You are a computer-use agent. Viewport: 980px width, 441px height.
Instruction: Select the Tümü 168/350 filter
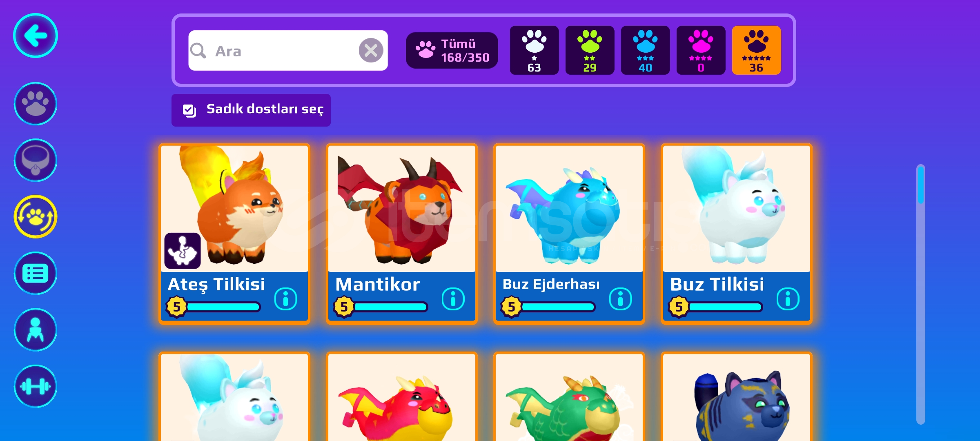point(452,50)
